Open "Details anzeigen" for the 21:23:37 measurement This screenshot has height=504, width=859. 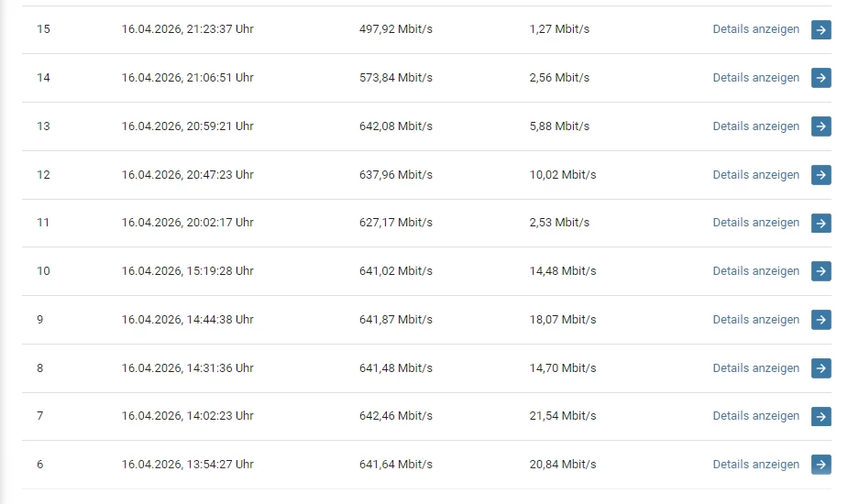pyautogui.click(x=755, y=29)
